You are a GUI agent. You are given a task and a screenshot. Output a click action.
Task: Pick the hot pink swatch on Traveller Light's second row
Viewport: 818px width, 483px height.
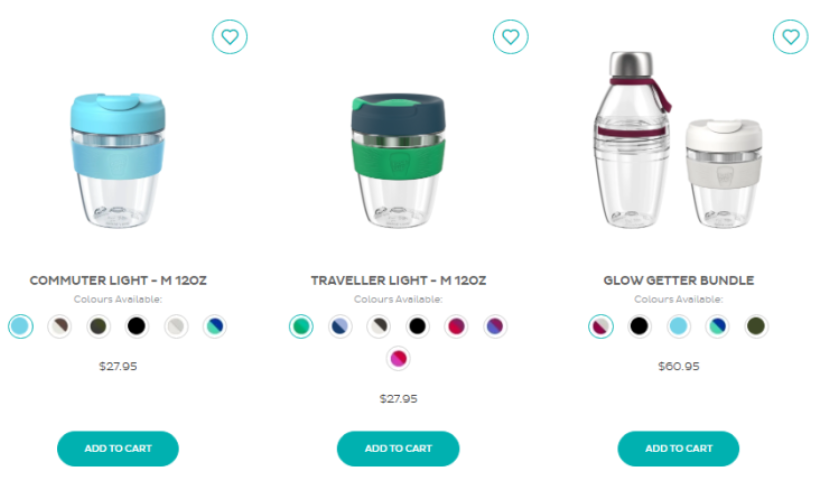[398, 359]
